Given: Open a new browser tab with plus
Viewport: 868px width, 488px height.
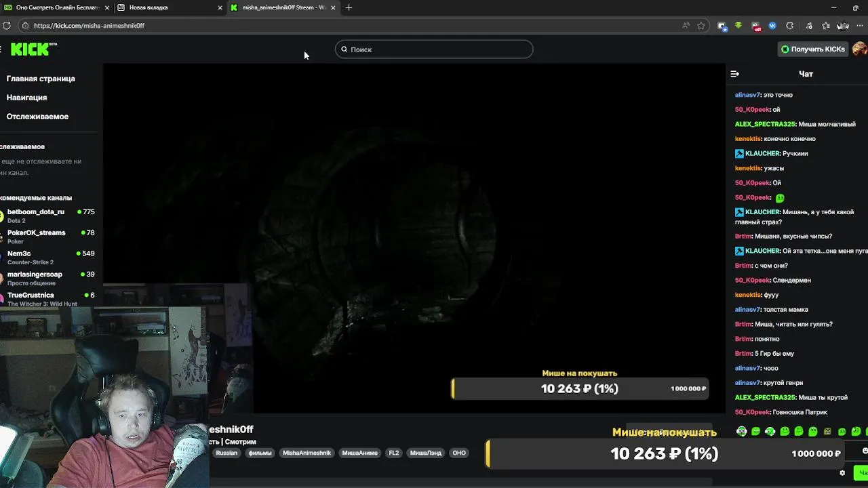Looking at the screenshot, I should (349, 7).
